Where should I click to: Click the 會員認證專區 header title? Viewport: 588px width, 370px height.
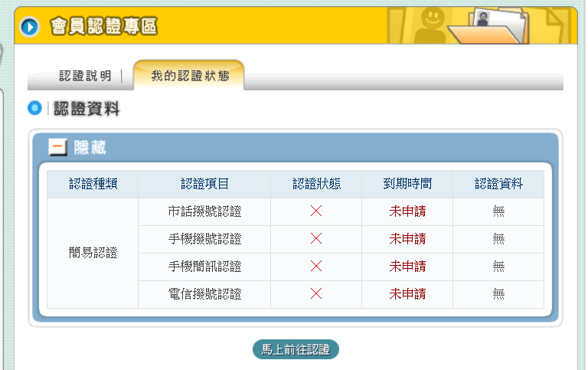103,28
